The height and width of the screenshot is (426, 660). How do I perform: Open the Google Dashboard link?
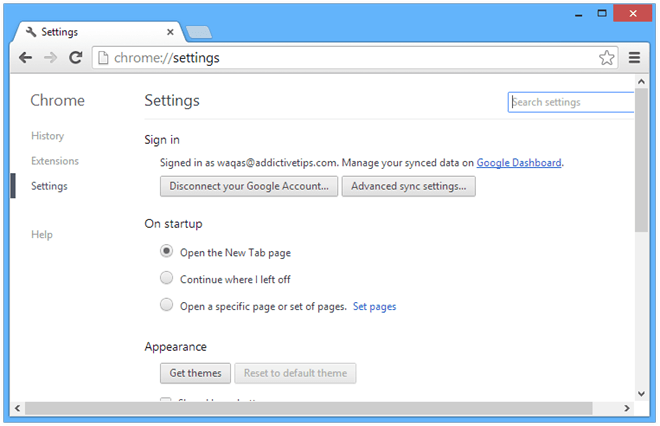click(x=519, y=162)
